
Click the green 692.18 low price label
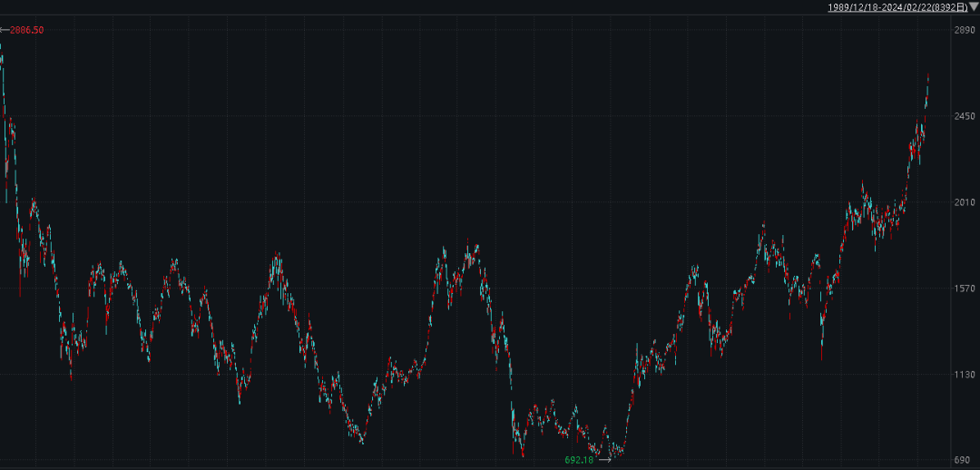[578, 460]
